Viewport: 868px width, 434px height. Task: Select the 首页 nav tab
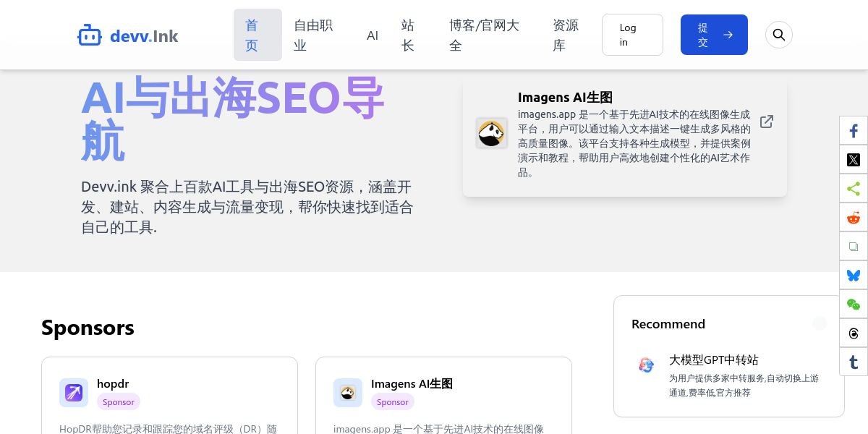tap(258, 35)
